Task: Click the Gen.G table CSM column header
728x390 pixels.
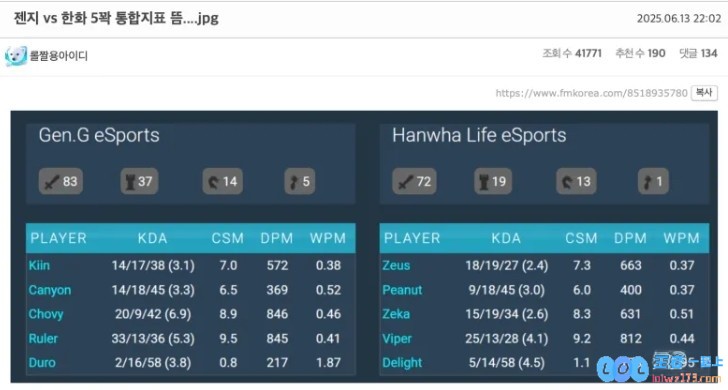Action: click(228, 238)
